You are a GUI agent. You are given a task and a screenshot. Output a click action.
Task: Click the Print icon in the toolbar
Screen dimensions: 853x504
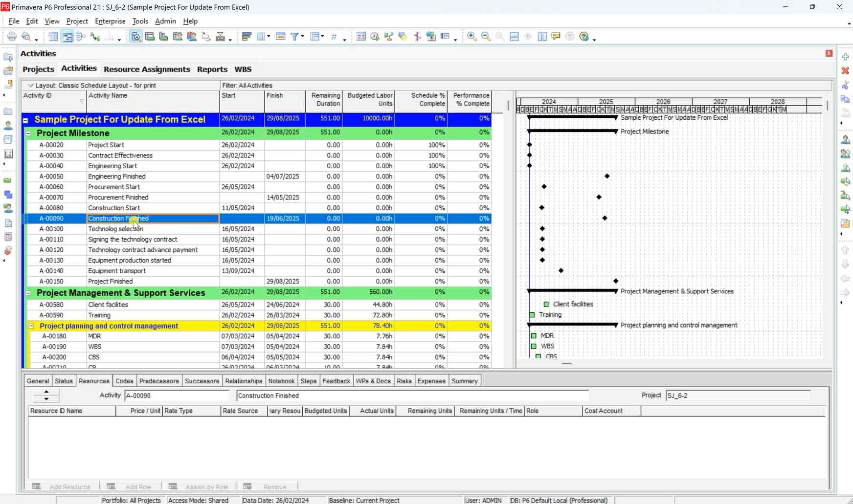click(12, 37)
